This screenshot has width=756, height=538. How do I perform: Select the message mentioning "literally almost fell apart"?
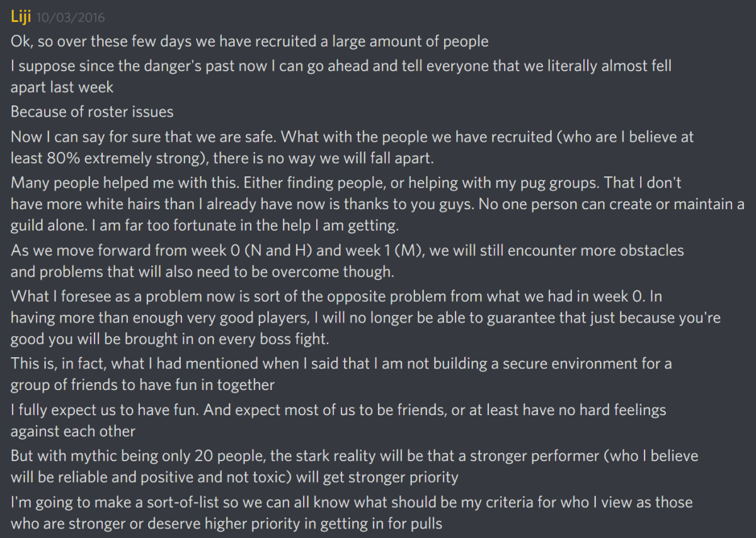(340, 66)
